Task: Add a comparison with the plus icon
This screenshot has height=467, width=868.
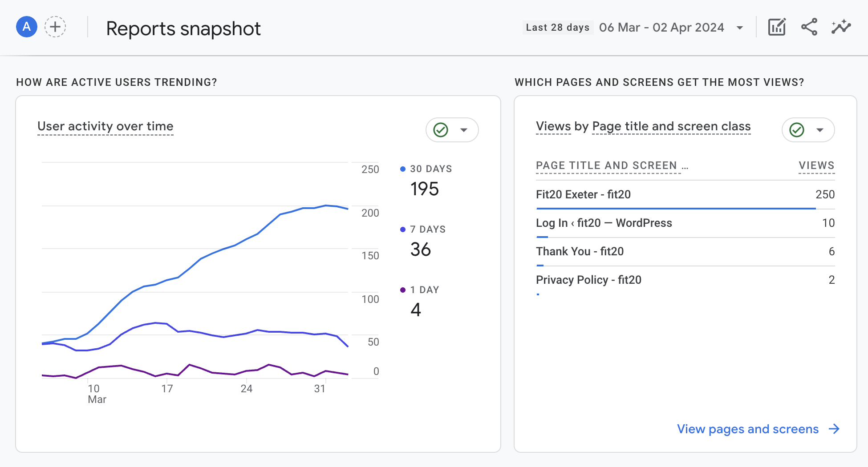Action: click(55, 27)
